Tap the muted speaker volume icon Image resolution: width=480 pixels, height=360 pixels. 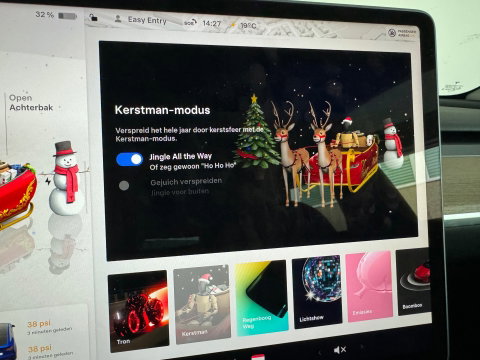click(339, 350)
